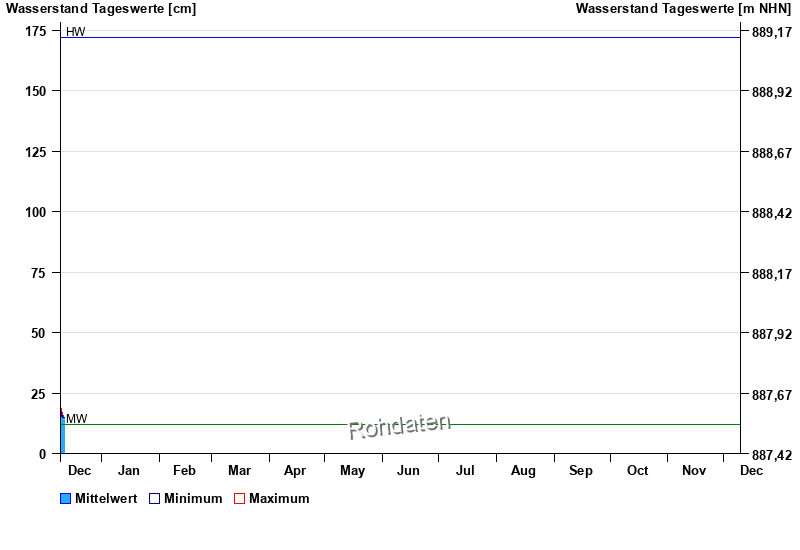The image size is (800, 550).
Task: Select the Maximum legend label
Action: tap(279, 499)
